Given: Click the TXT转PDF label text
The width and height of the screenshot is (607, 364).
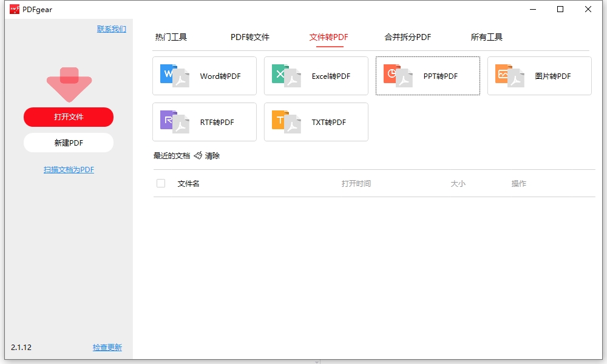Looking at the screenshot, I should point(328,122).
